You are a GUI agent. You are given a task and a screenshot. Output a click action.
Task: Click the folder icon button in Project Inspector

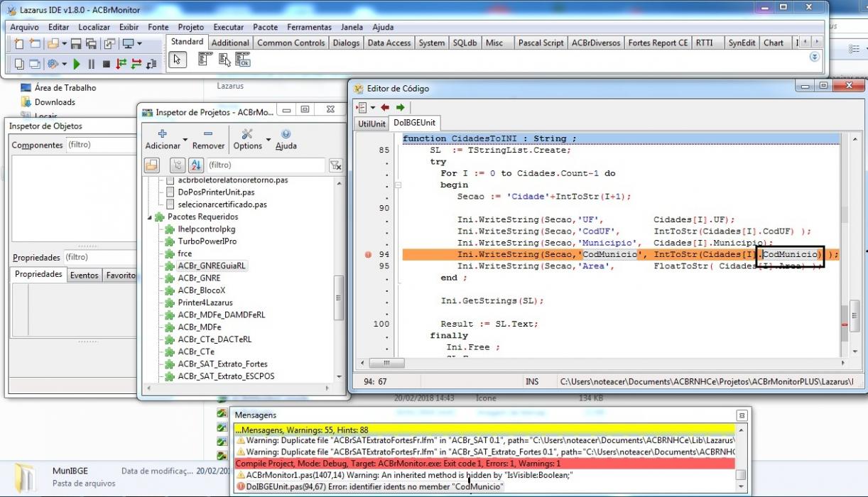pyautogui.click(x=152, y=165)
